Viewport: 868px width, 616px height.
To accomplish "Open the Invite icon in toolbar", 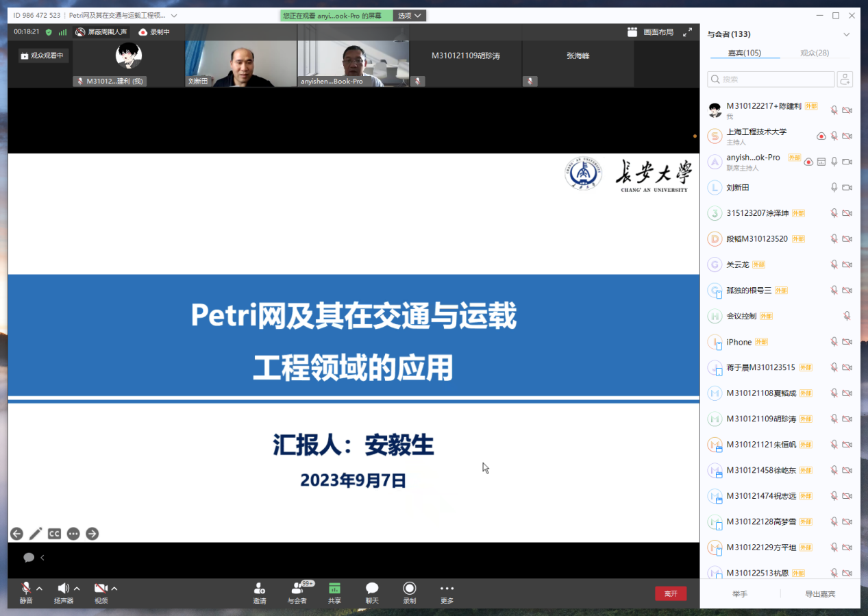I will pos(260,593).
